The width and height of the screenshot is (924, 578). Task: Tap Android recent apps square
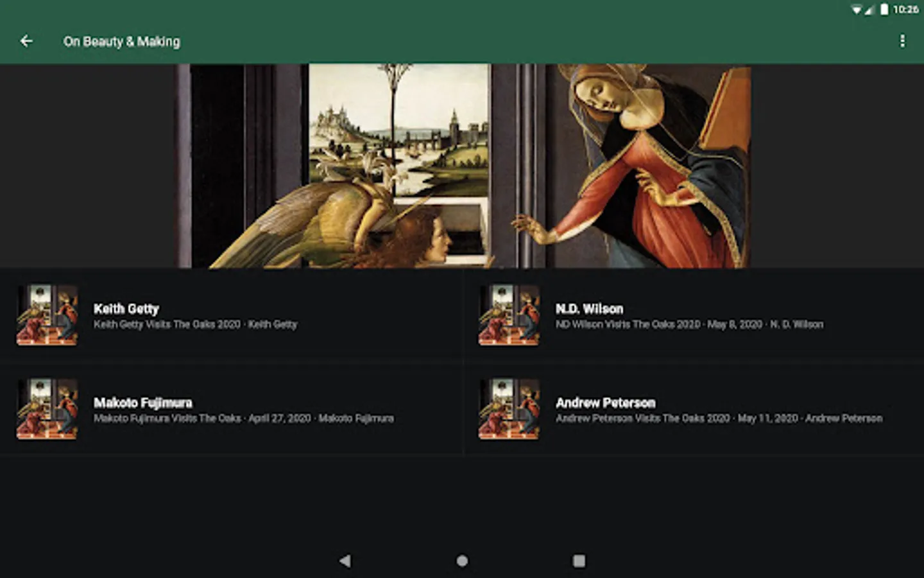point(579,561)
